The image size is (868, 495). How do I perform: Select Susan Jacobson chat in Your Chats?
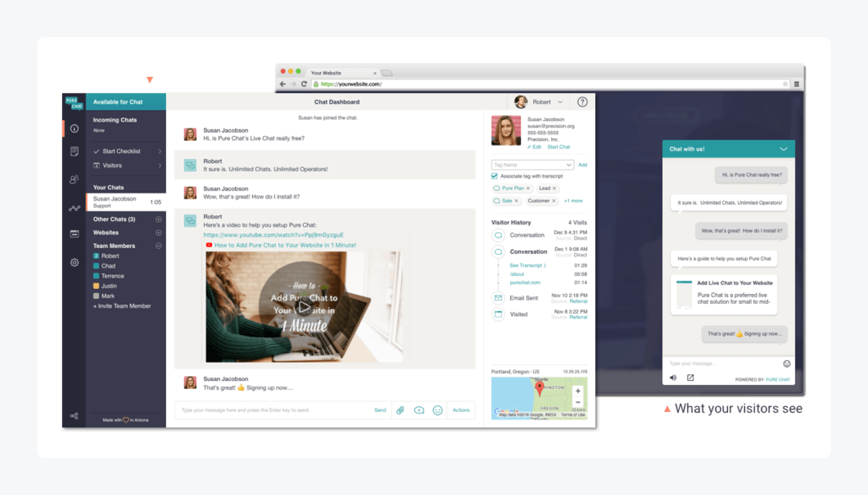126,202
